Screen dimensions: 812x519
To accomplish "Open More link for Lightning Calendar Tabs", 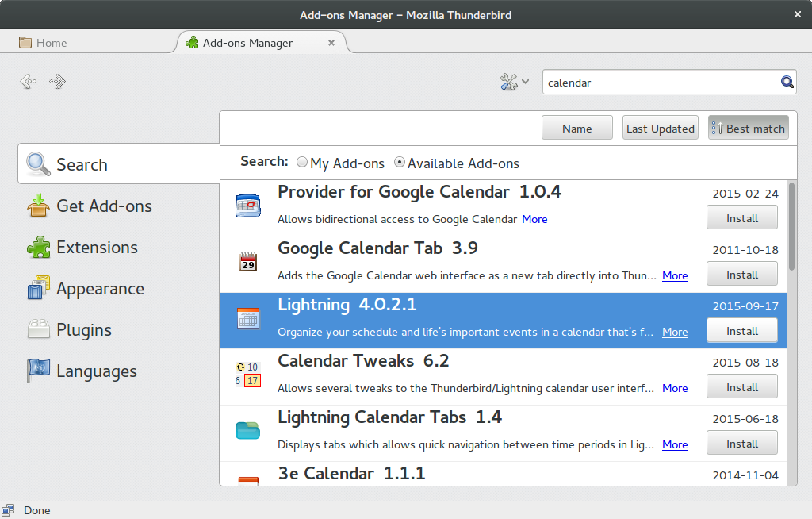I will point(675,444).
